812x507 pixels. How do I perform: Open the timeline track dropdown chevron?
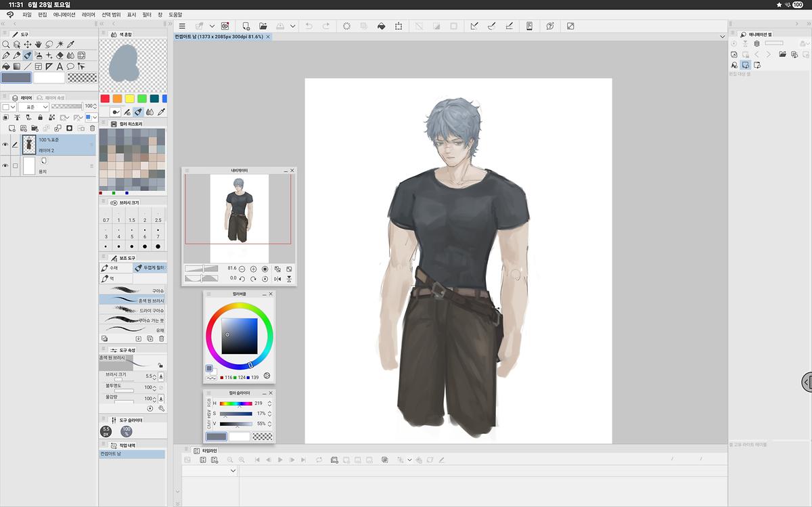pos(233,470)
